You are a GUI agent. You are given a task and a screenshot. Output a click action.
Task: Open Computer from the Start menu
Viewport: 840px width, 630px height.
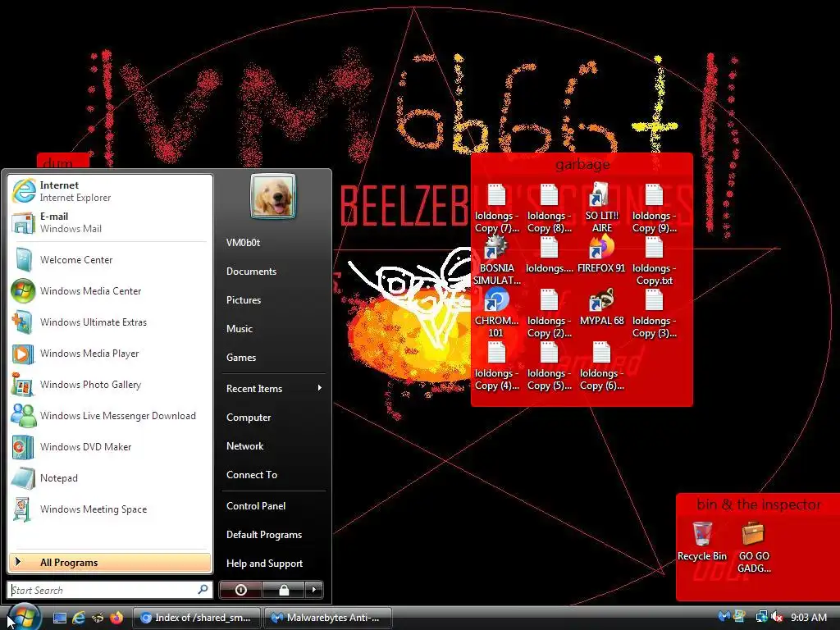[x=274, y=418]
